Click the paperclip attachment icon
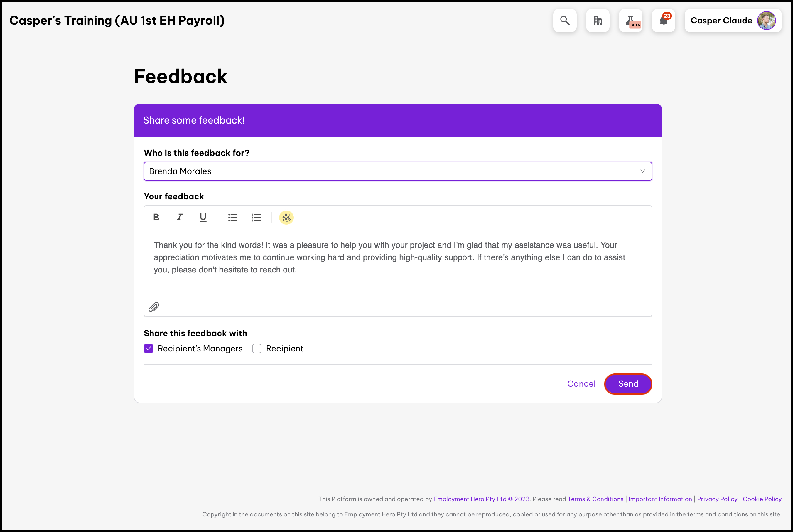The image size is (793, 532). (x=154, y=307)
